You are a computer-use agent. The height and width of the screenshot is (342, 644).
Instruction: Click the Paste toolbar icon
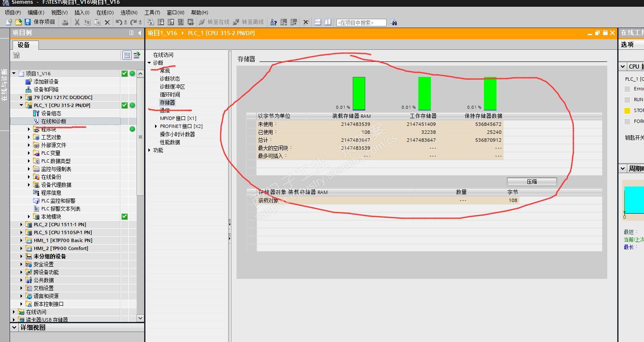(97, 22)
